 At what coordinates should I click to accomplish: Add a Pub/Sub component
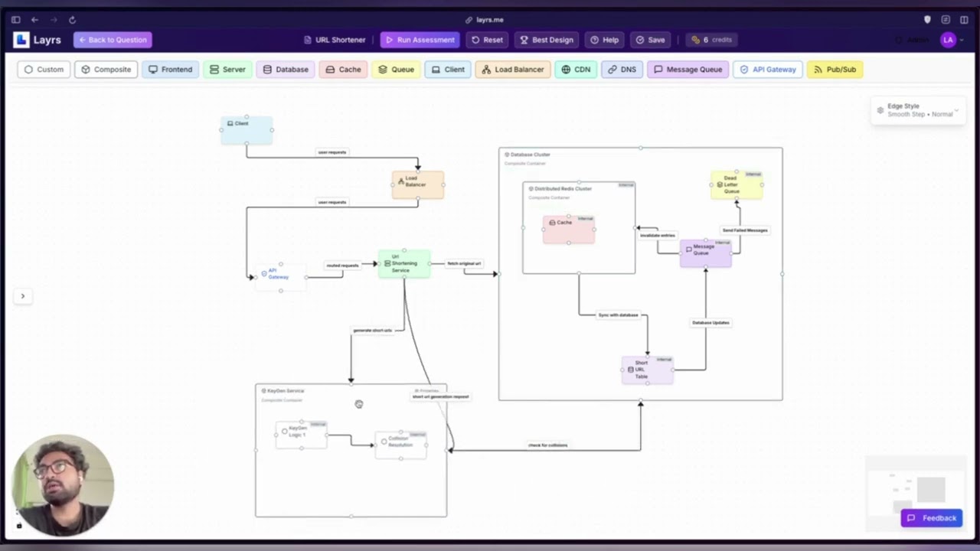834,70
